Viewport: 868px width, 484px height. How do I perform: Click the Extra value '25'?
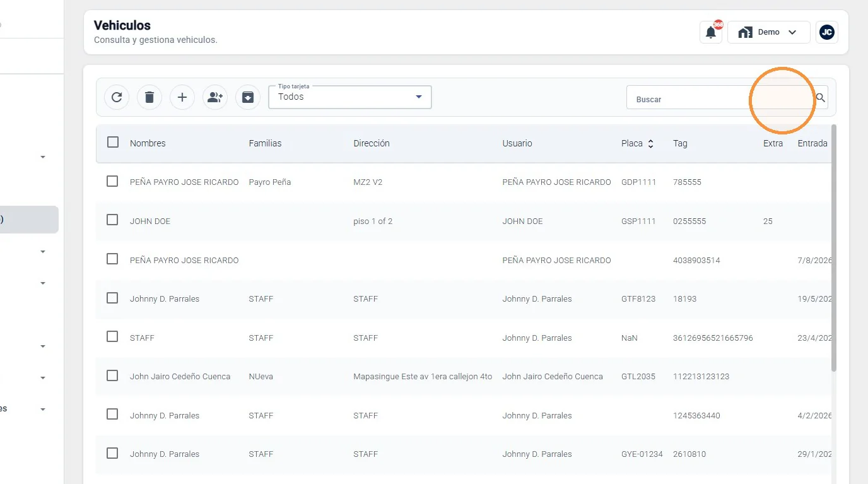(x=768, y=221)
